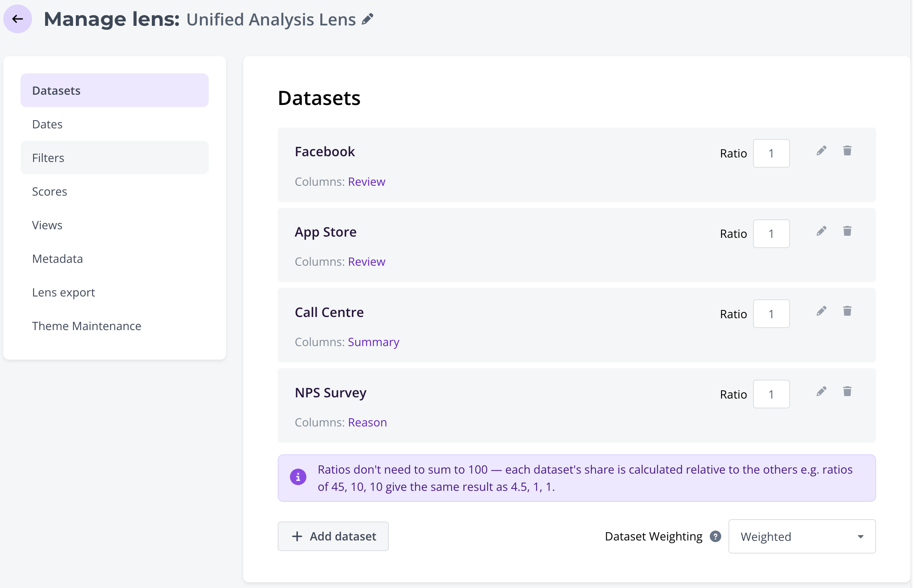Click Facebook's Review column link
The width and height of the screenshot is (913, 588).
click(367, 182)
